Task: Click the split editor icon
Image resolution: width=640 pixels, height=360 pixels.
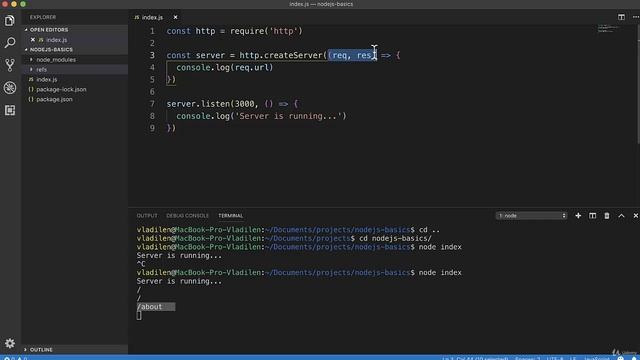Action: pos(621,17)
